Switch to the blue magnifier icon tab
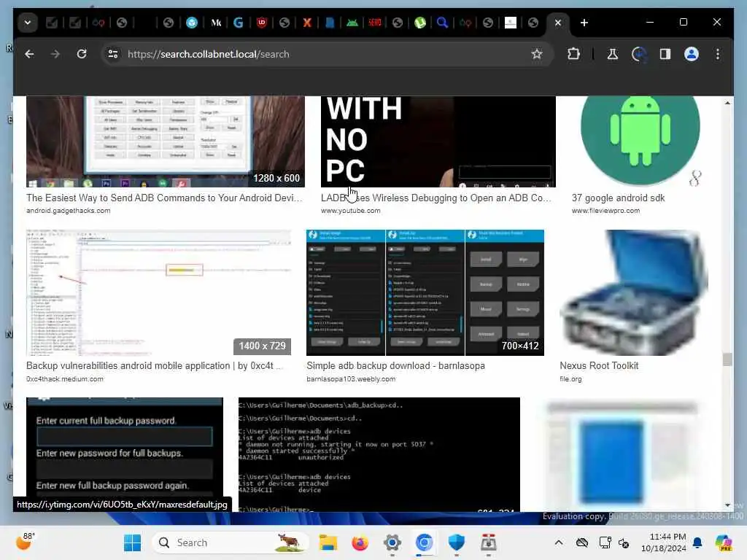Screen dimensions: 747x560 point(443,23)
